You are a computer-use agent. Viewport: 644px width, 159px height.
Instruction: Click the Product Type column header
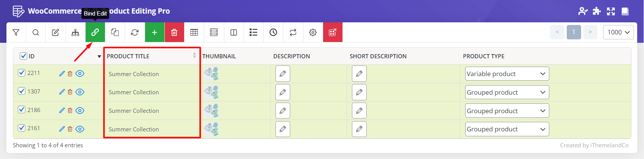(x=483, y=56)
